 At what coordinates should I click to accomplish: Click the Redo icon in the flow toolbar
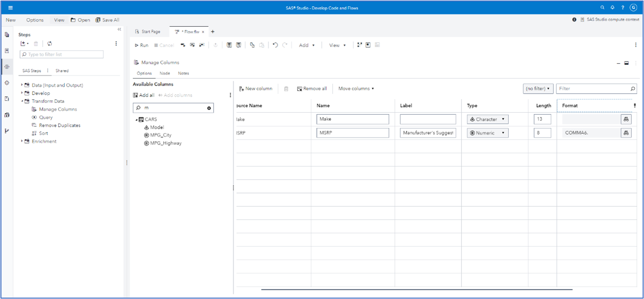pyautogui.click(x=286, y=45)
